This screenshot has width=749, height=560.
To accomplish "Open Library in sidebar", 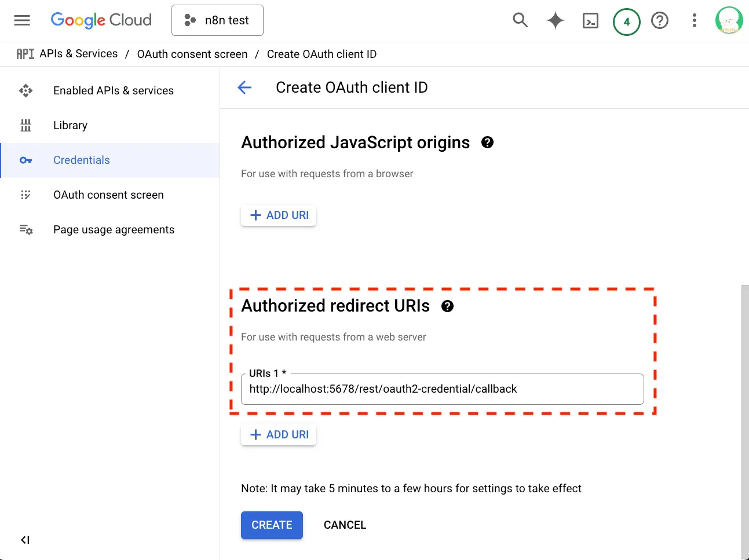I will point(110,125).
